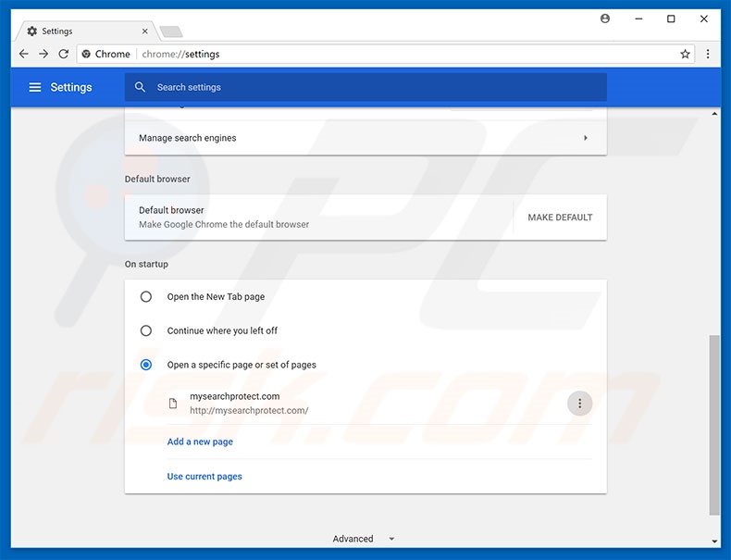Bookmark this page with the star icon
Viewport: 731px width, 560px height.
point(685,54)
